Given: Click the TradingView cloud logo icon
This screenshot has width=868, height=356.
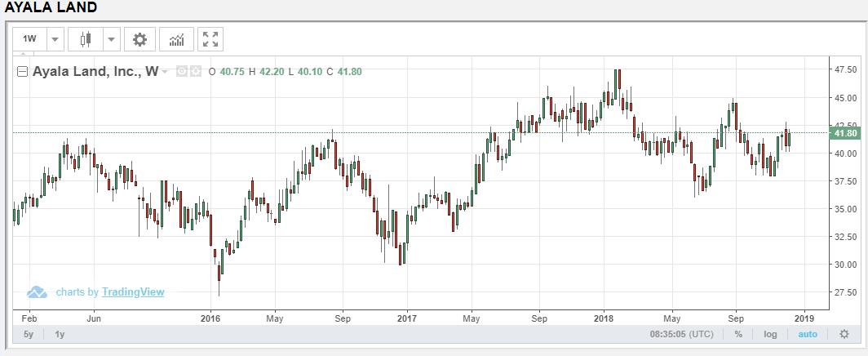Looking at the screenshot, I should coord(37,292).
